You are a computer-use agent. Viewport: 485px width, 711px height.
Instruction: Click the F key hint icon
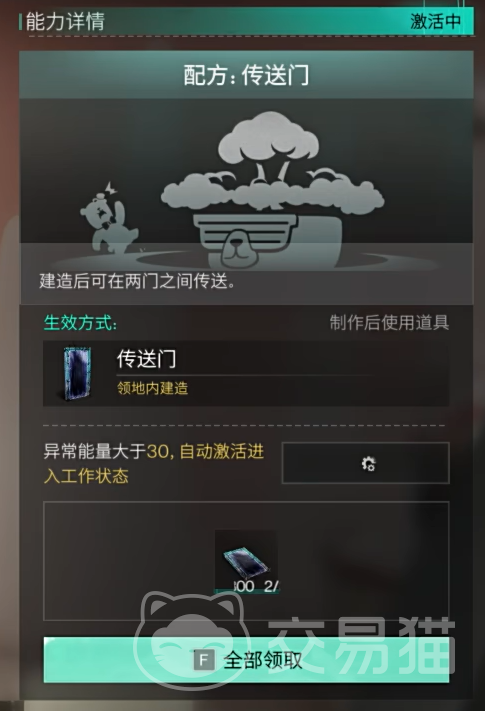(x=204, y=660)
